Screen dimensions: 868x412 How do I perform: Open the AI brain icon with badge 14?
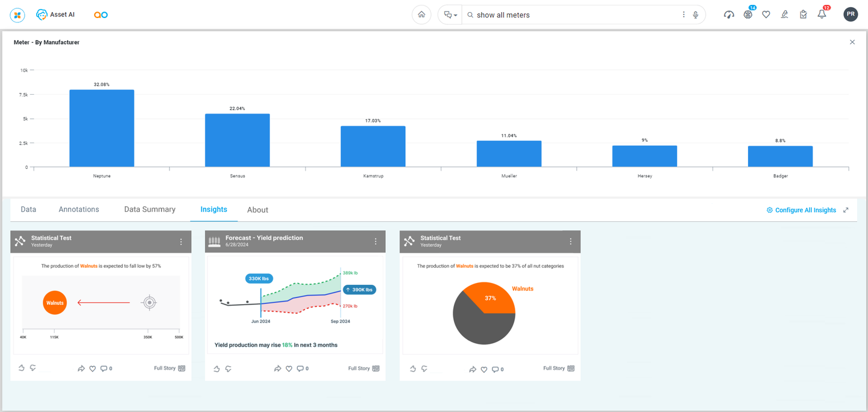747,14
